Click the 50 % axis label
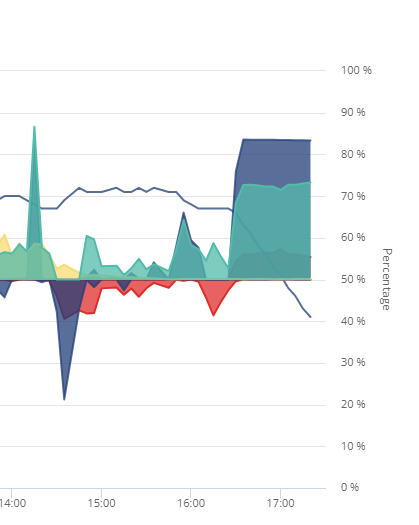Viewport: 419px width, 525px height. point(353,279)
